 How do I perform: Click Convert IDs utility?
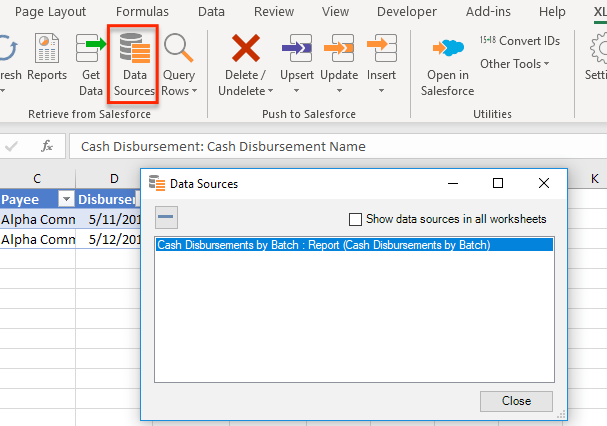520,41
